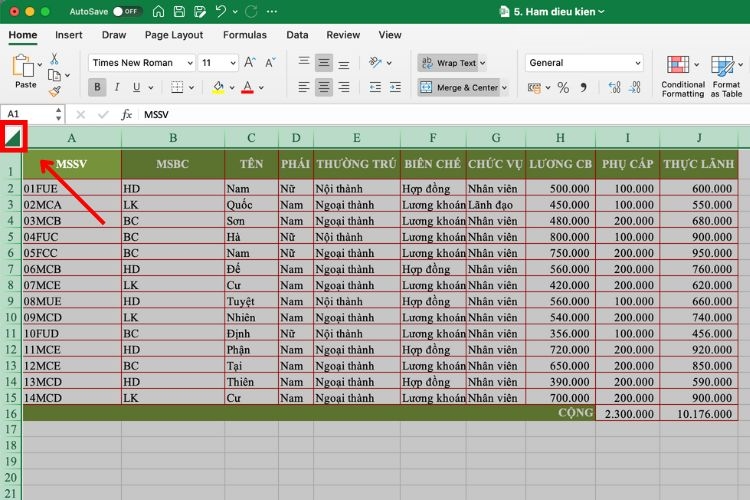The width and height of the screenshot is (750, 500).
Task: Click Merge & Center button
Action: pyautogui.click(x=459, y=88)
